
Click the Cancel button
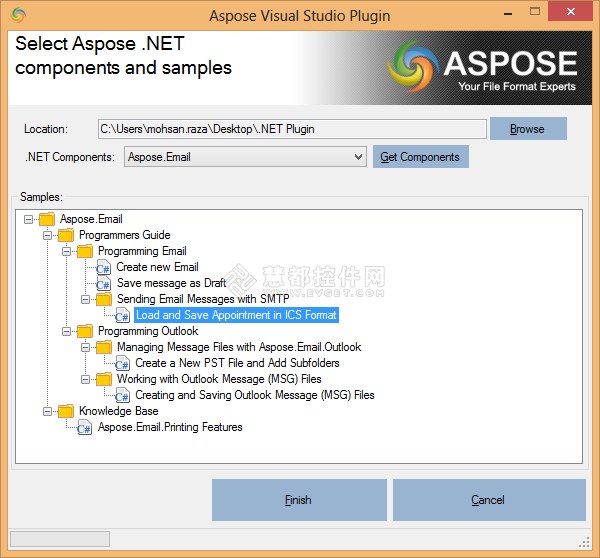[489, 500]
